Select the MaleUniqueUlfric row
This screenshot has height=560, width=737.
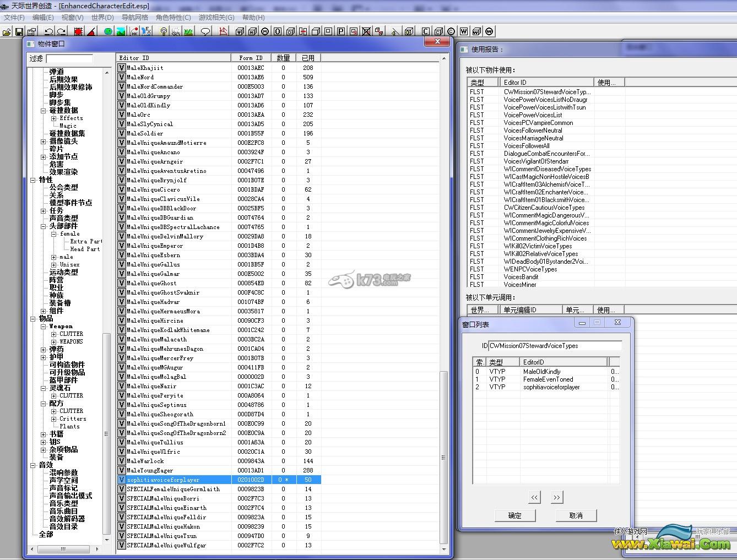coord(219,452)
